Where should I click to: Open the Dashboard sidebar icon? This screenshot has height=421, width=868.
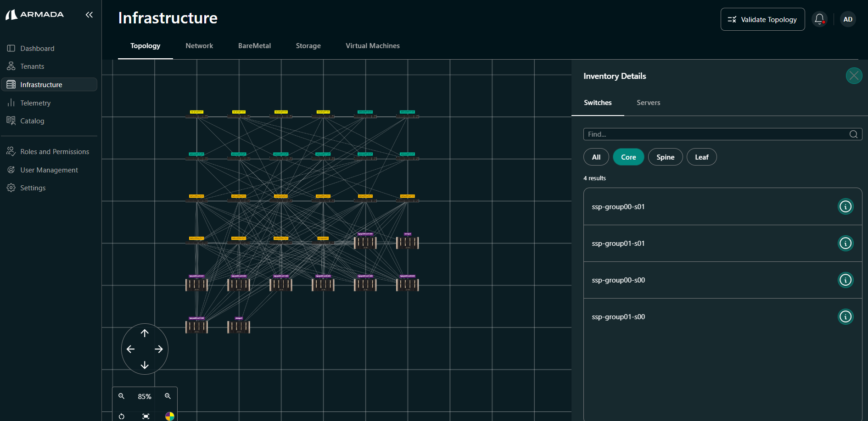point(11,48)
